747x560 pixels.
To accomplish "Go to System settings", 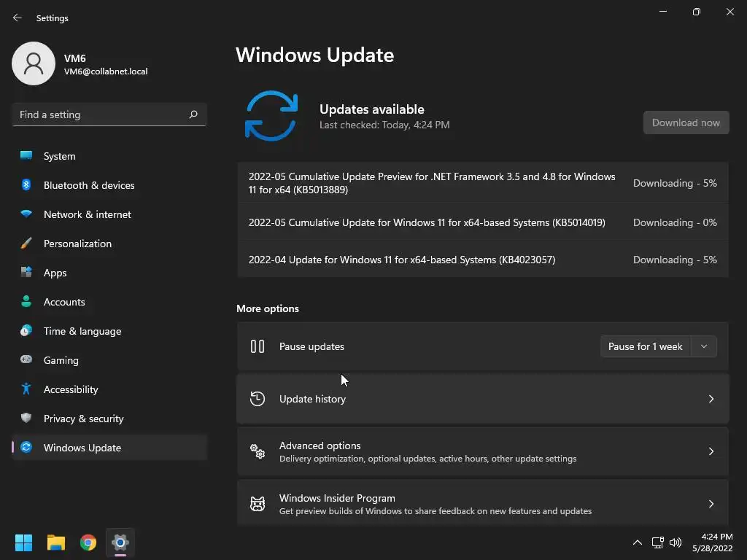I will (x=109, y=156).
